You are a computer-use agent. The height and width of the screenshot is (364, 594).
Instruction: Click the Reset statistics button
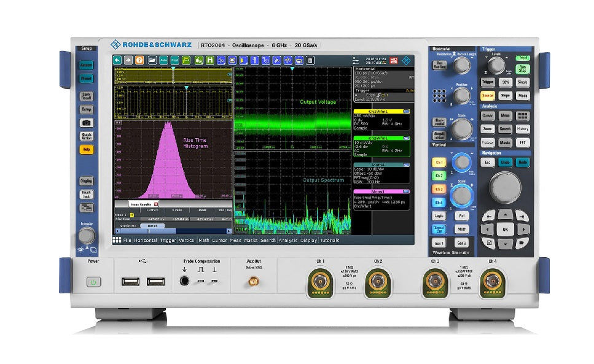(152, 225)
